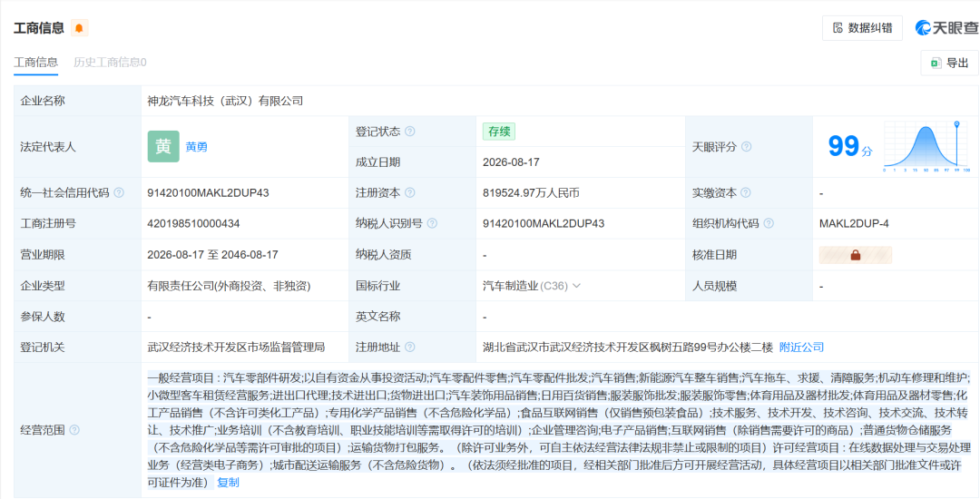Click the 经营范围 description paragraph
The image size is (980, 499).
(x=559, y=430)
